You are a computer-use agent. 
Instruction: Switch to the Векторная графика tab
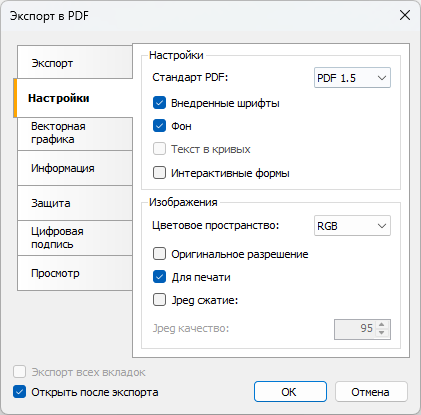(75, 133)
